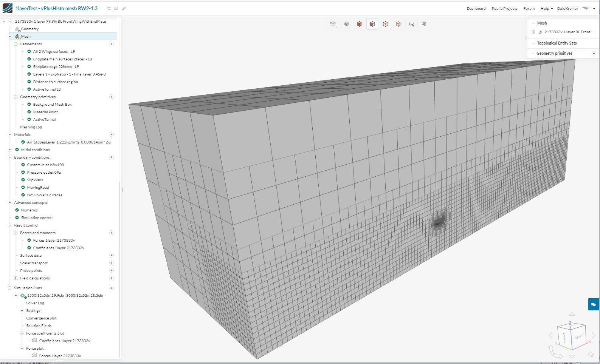Click green check on Initial conditions
The height and width of the screenshot is (364, 600).
[x=17, y=150]
